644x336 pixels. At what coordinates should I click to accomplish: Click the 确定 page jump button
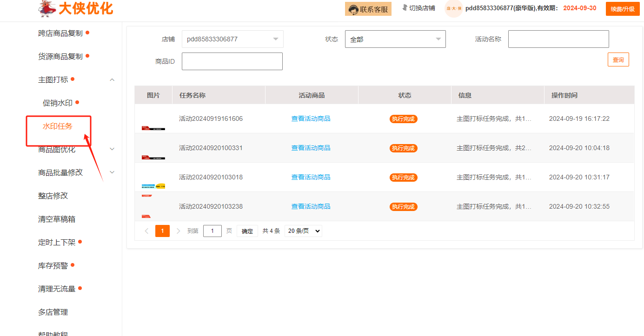click(247, 231)
